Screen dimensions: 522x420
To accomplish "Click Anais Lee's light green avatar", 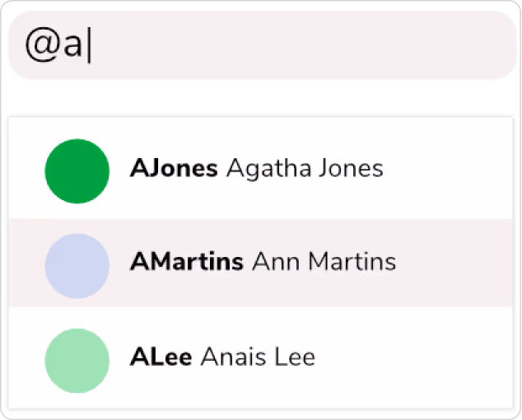I will [77, 360].
